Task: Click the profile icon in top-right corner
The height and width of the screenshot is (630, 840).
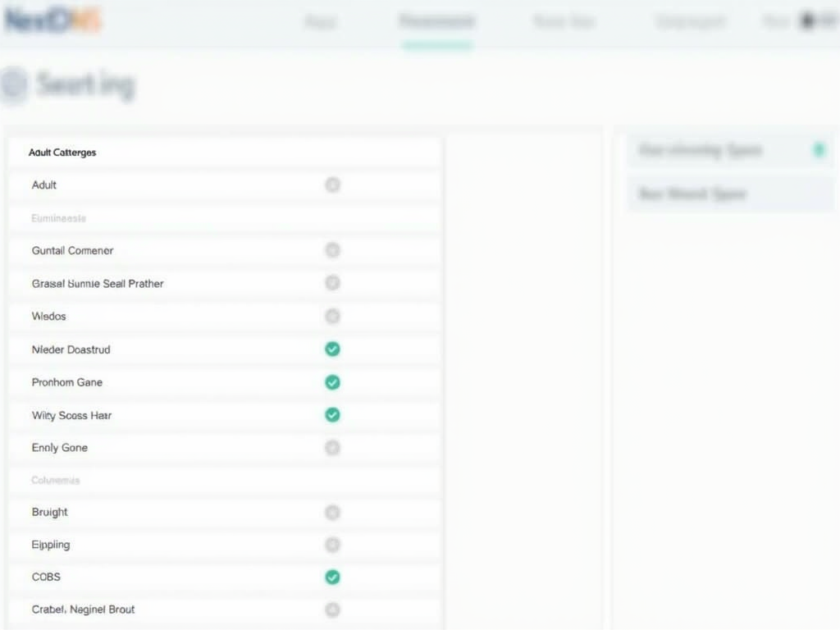Action: pos(808,21)
